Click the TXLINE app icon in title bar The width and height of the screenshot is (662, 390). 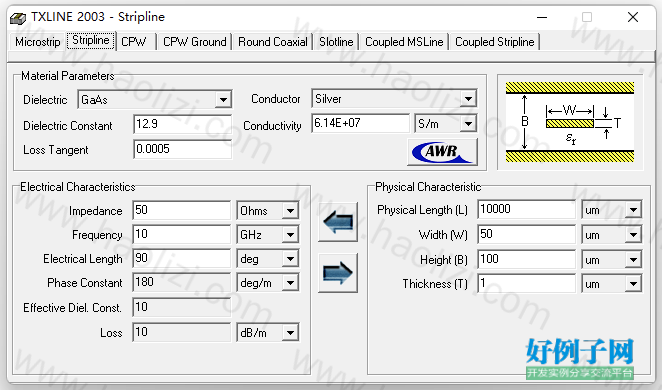click(18, 18)
